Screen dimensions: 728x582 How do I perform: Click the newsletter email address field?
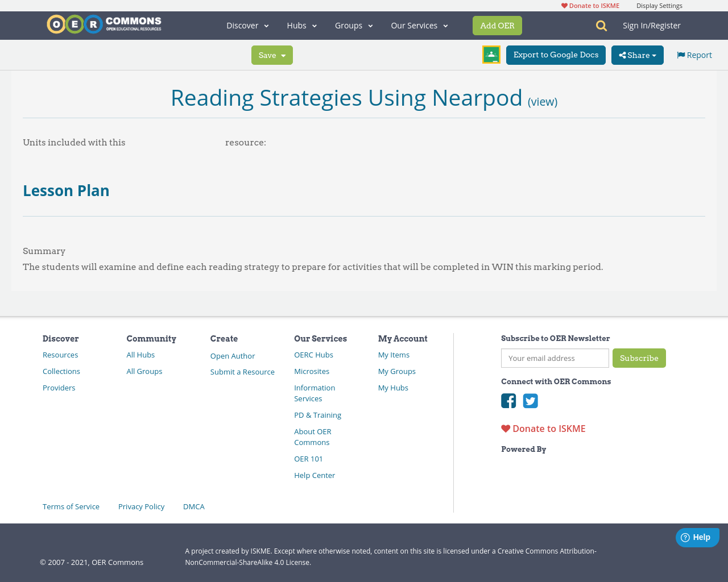coord(555,358)
